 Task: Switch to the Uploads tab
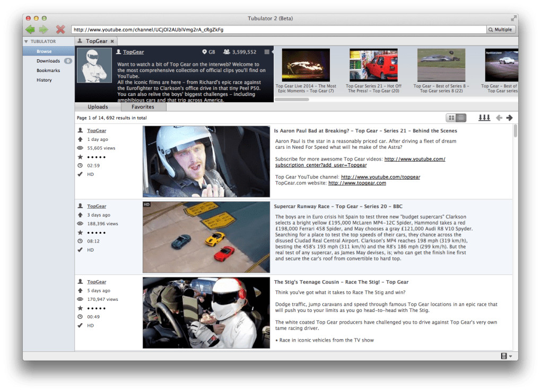98,107
